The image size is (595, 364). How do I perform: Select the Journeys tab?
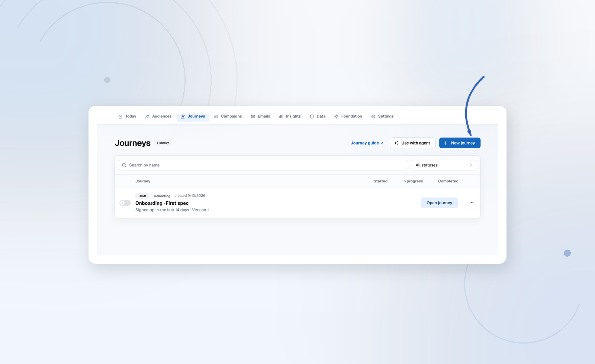pos(193,116)
